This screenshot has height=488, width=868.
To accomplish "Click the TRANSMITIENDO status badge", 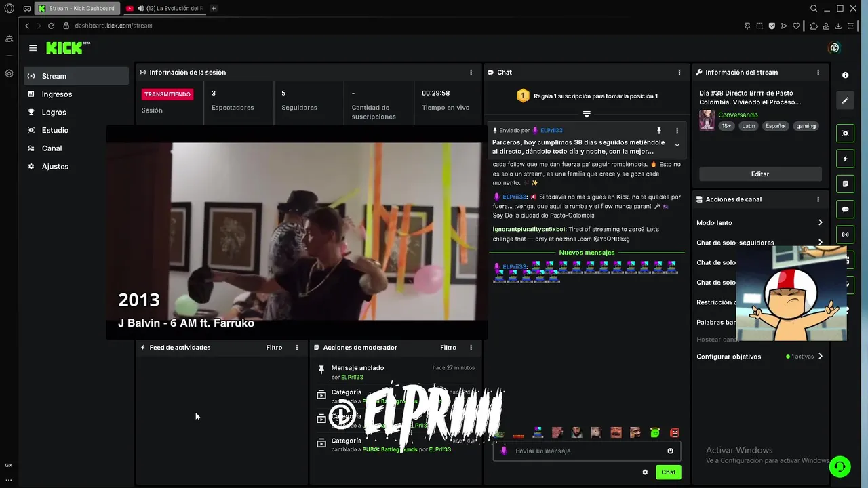I will [x=167, y=94].
